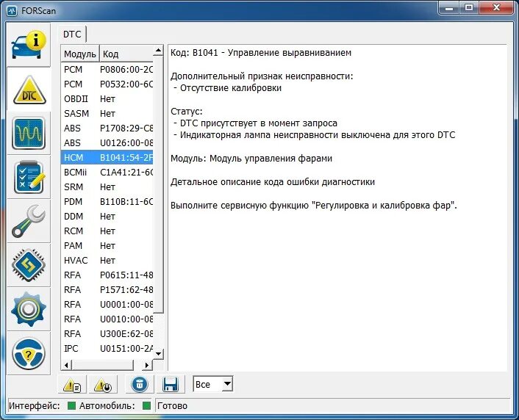519x420 pixels.
Task: Open the tests checklist section
Action: (x=29, y=177)
